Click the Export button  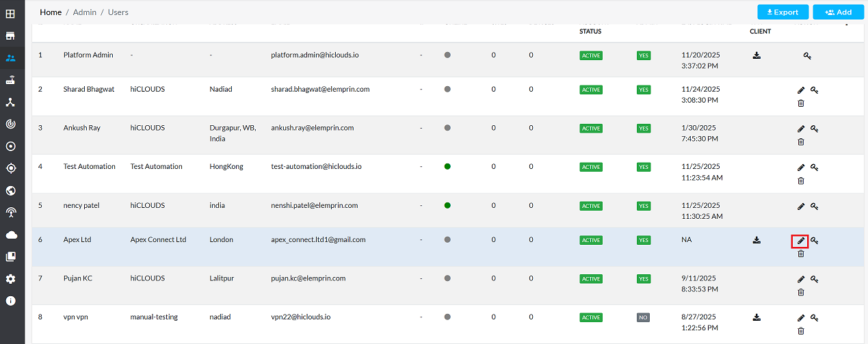point(782,12)
